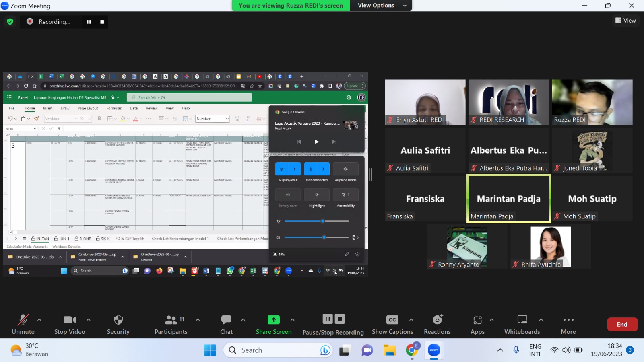Show hidden icons in the system tray

tap(500, 350)
